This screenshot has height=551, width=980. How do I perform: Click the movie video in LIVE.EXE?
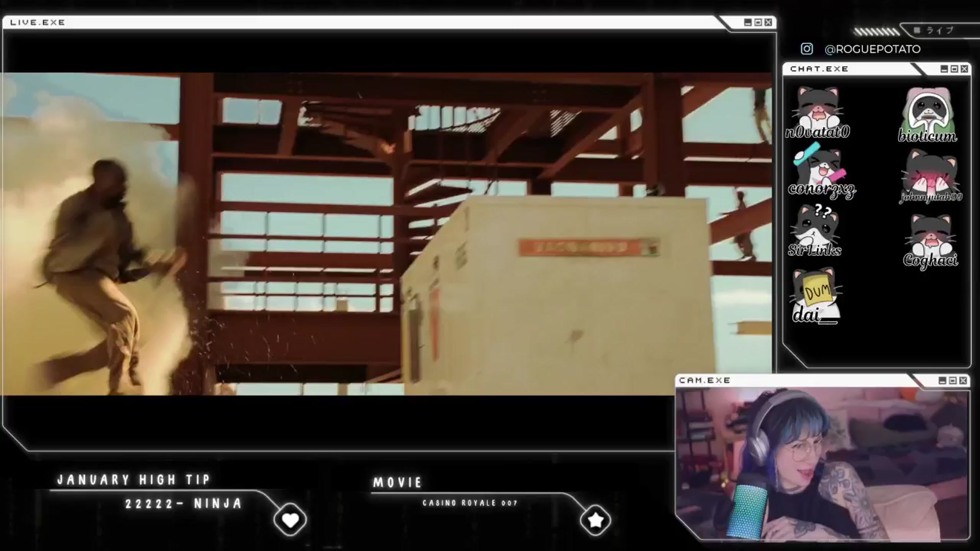pos(386,234)
